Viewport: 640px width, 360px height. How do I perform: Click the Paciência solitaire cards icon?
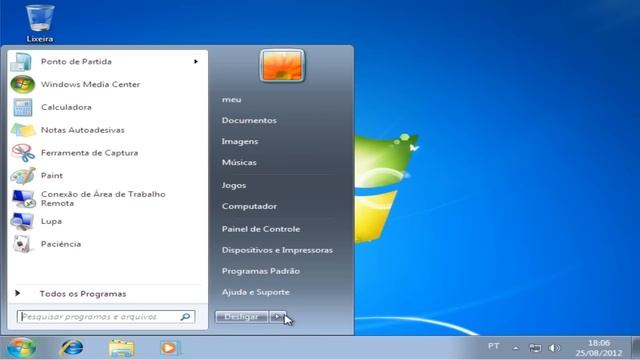click(x=22, y=244)
